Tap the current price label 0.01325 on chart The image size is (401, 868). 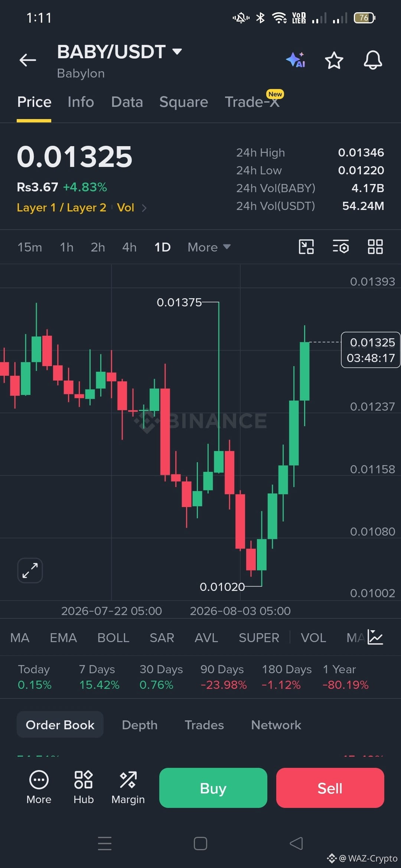[x=371, y=350]
